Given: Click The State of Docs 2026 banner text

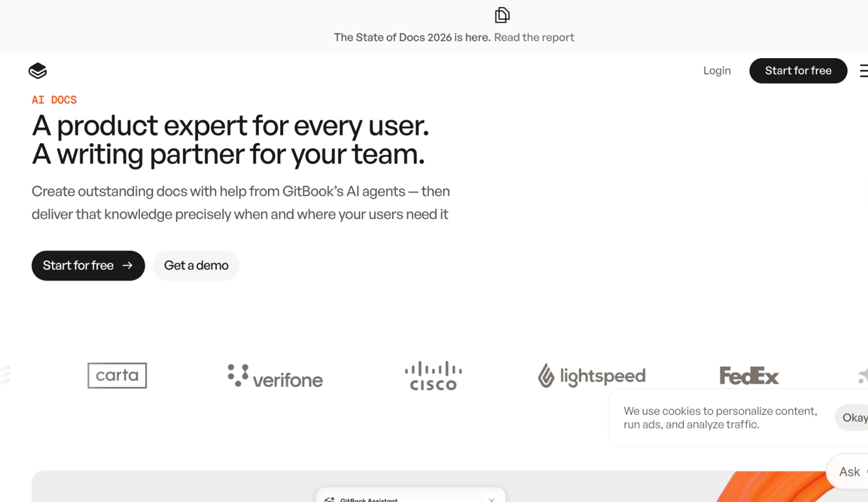Looking at the screenshot, I should (412, 37).
